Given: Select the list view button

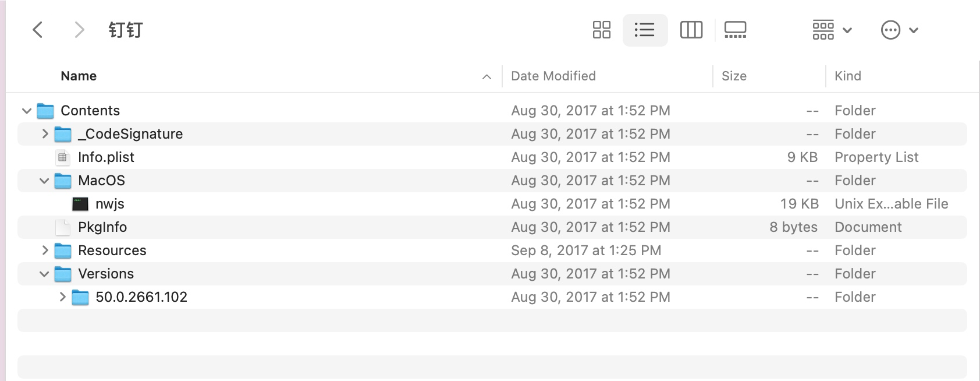Looking at the screenshot, I should pos(644,30).
